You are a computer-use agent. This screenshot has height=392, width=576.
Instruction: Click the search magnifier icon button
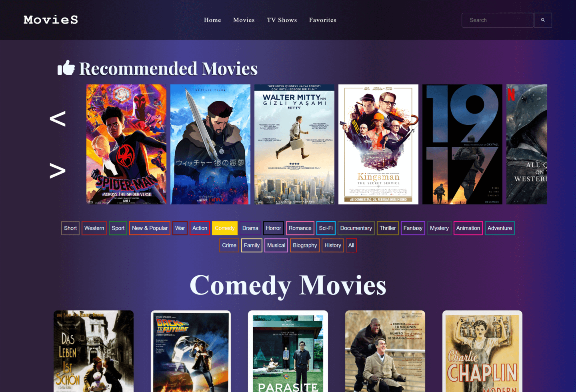point(543,20)
